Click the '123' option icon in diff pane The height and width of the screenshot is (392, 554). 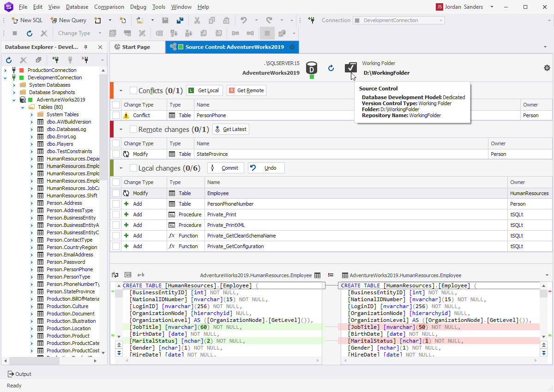(128, 275)
